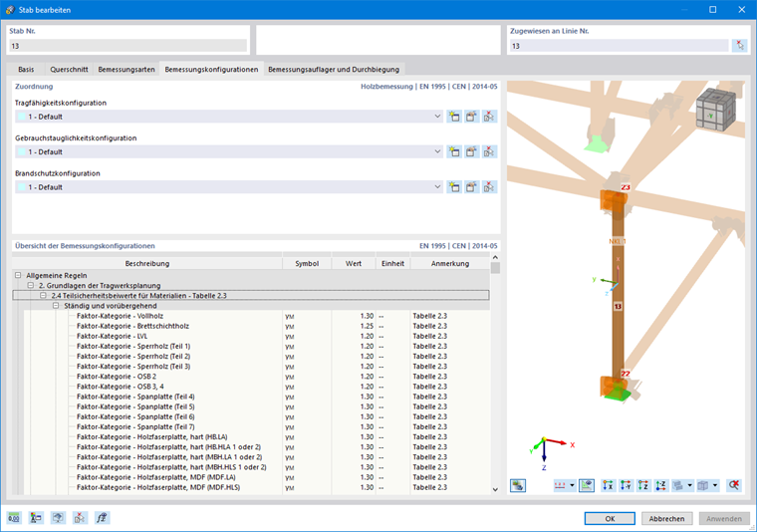Click member label 13 in the 3D preview
Screen dimensions: 757x532
618,306
